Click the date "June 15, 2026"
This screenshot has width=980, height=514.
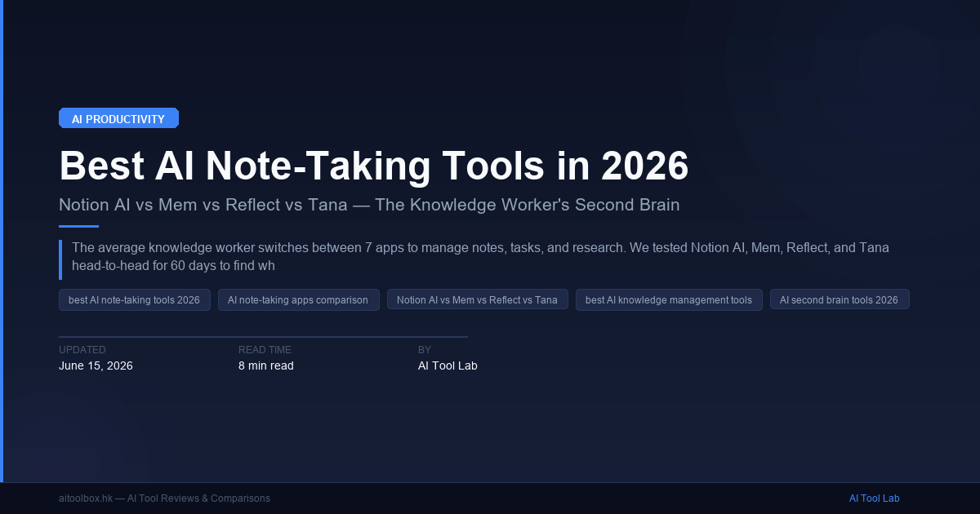point(96,366)
